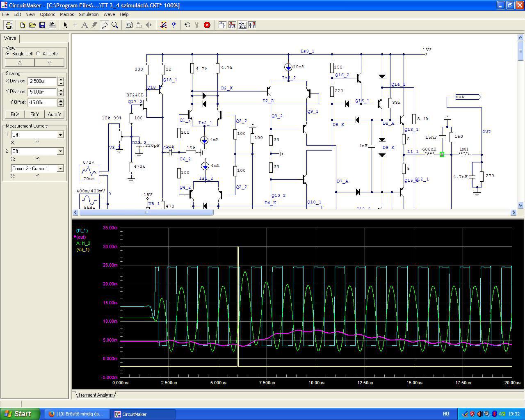Expand the 'Cursor 2 - Cursor 1' dropdown
Screen dimensions: 525x420
point(60,169)
